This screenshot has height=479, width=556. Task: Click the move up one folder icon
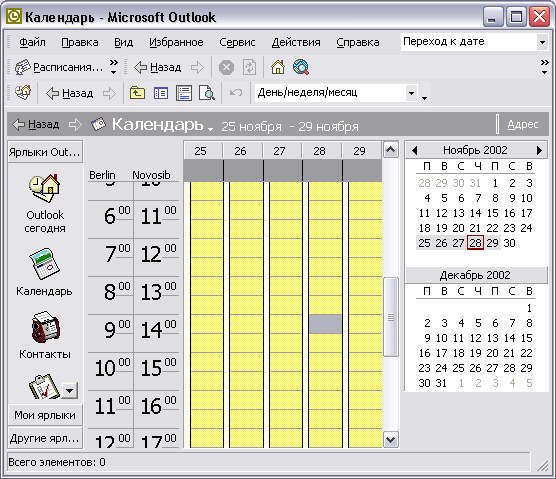[137, 93]
